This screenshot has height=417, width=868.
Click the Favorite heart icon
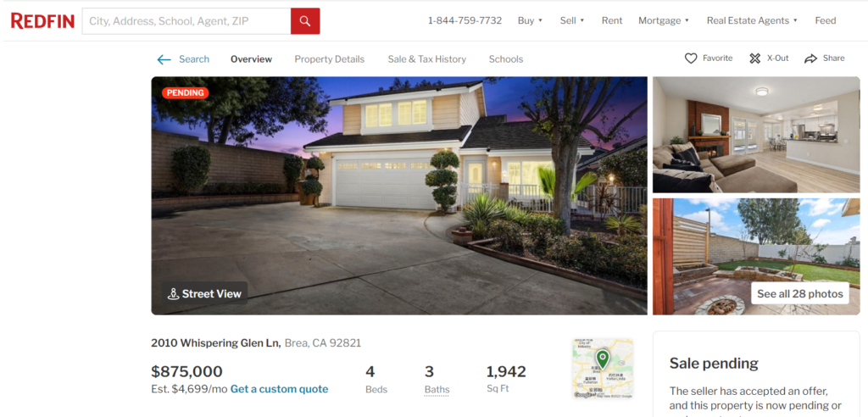click(x=690, y=58)
